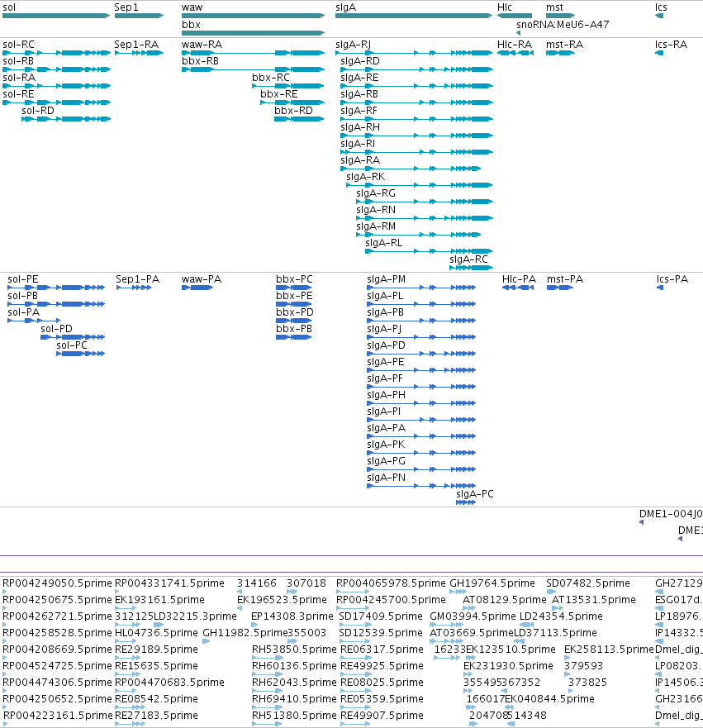Click the Sep1-RA transcript label

(x=136, y=45)
